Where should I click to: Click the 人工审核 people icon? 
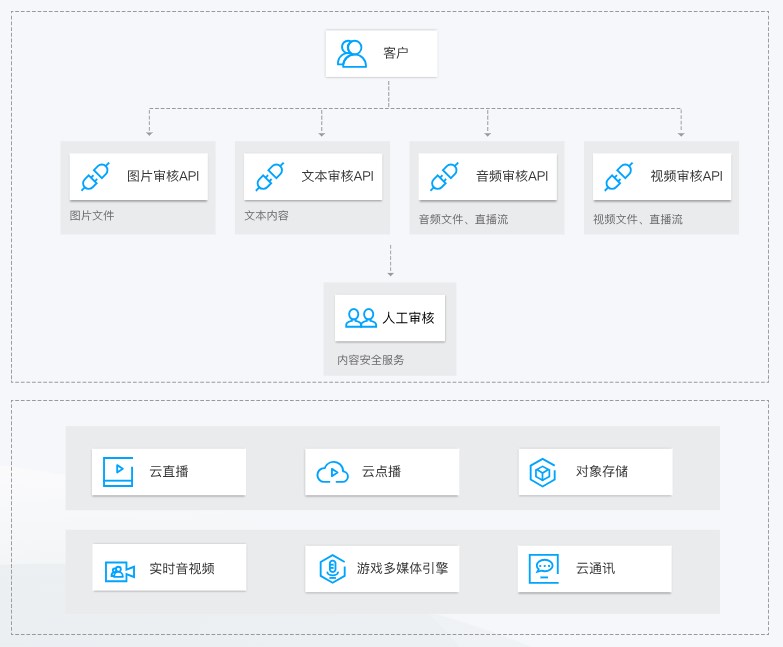coord(361,318)
